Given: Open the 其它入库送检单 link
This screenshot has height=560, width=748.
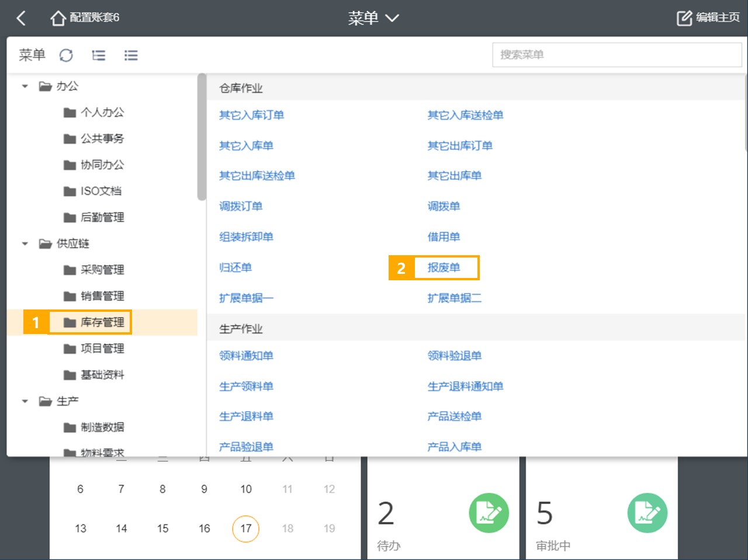Looking at the screenshot, I should click(465, 116).
